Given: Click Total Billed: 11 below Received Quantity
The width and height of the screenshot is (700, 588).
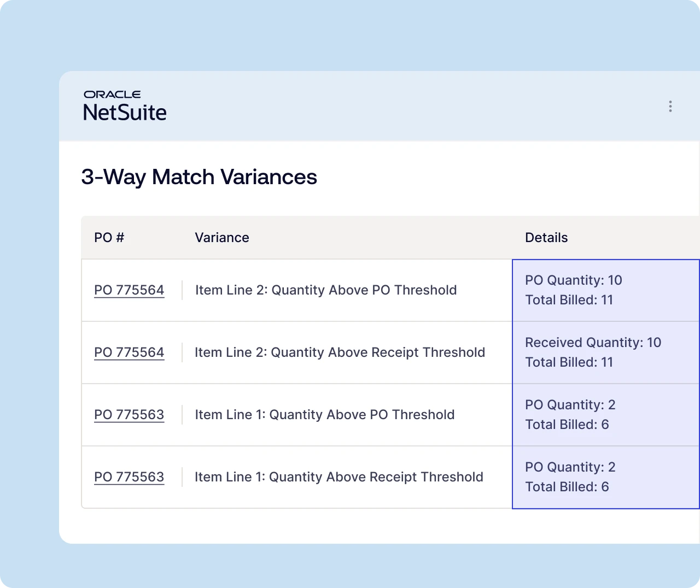Looking at the screenshot, I should [x=569, y=362].
